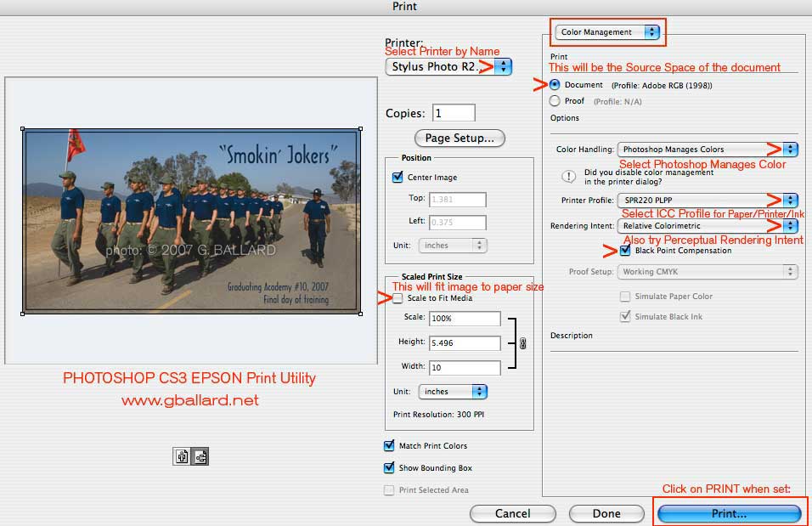The height and width of the screenshot is (526, 812).
Task: Click the Page Setup button
Action: click(460, 138)
